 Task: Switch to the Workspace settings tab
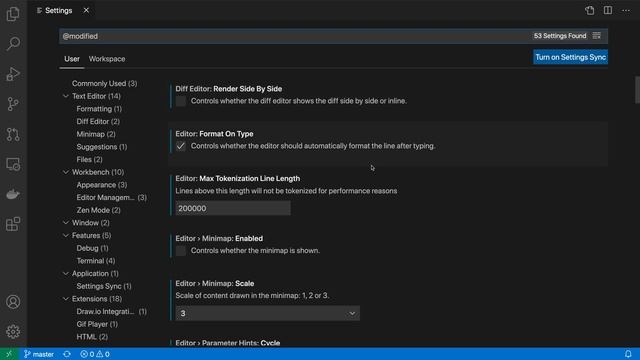pos(107,59)
